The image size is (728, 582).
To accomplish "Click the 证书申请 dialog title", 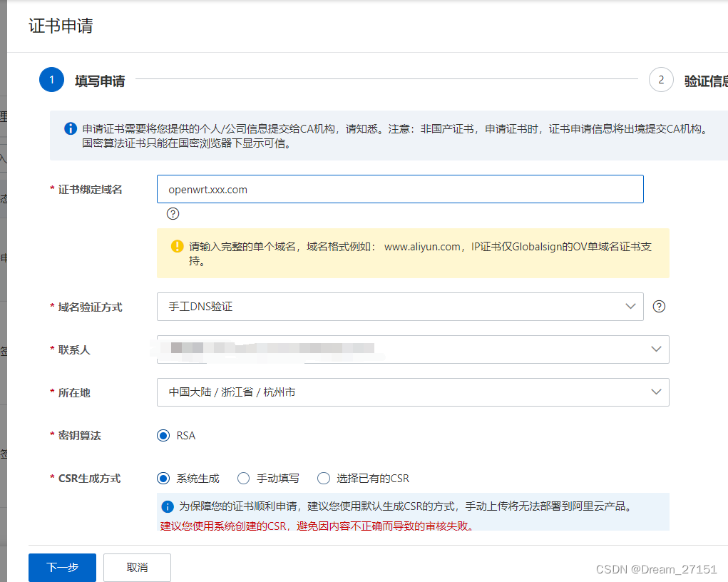I will pos(61,26).
